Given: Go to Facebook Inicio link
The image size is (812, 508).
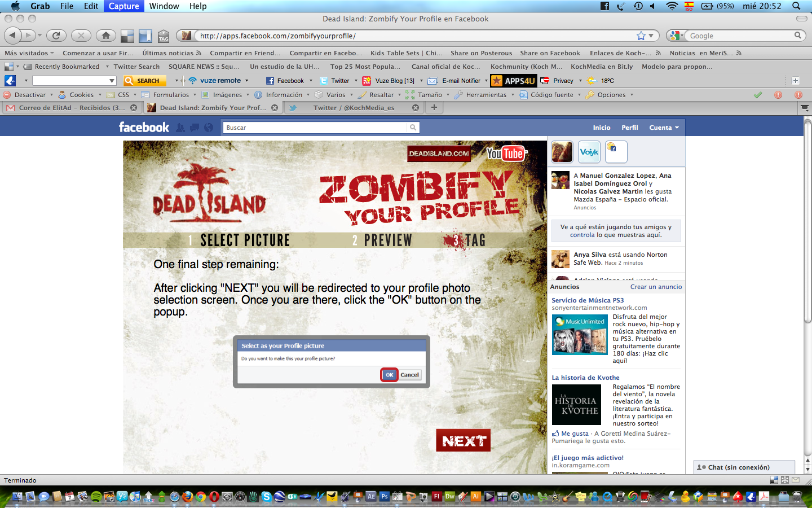Looking at the screenshot, I should [602, 128].
